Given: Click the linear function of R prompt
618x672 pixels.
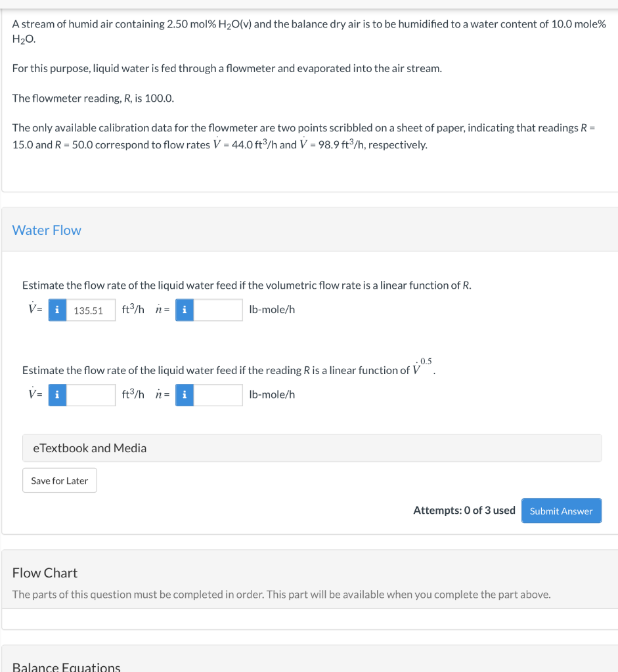Looking at the screenshot, I should coord(247,285).
